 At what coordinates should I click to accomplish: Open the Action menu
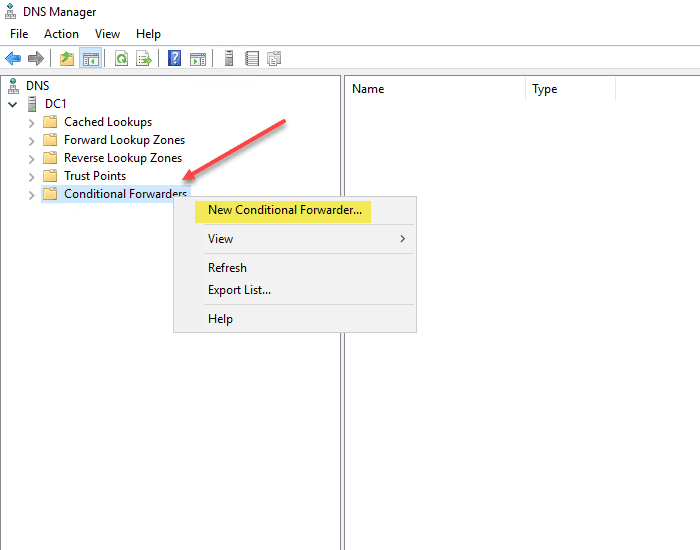61,34
